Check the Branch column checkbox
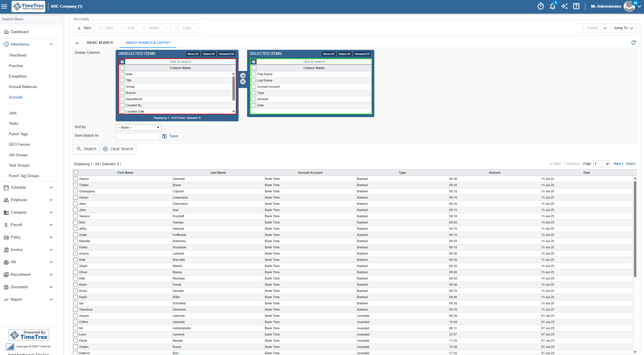This screenshot has width=644, height=355. pos(122,93)
